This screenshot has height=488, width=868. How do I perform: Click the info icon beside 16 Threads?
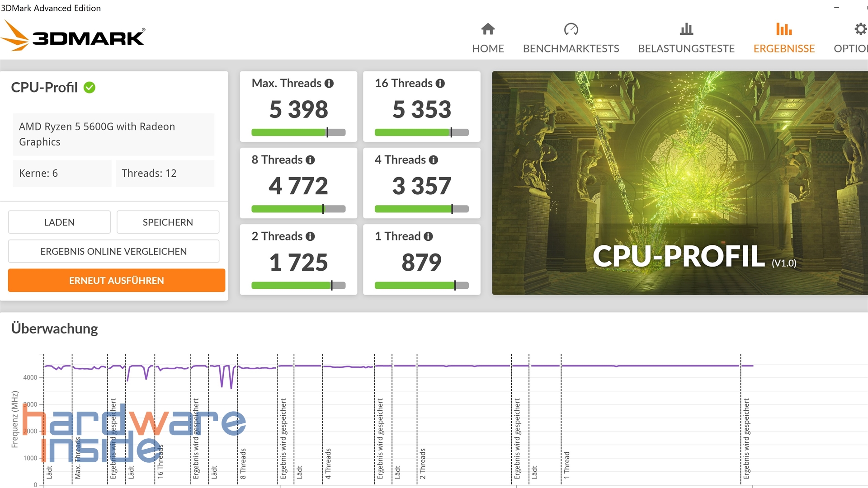click(x=440, y=84)
